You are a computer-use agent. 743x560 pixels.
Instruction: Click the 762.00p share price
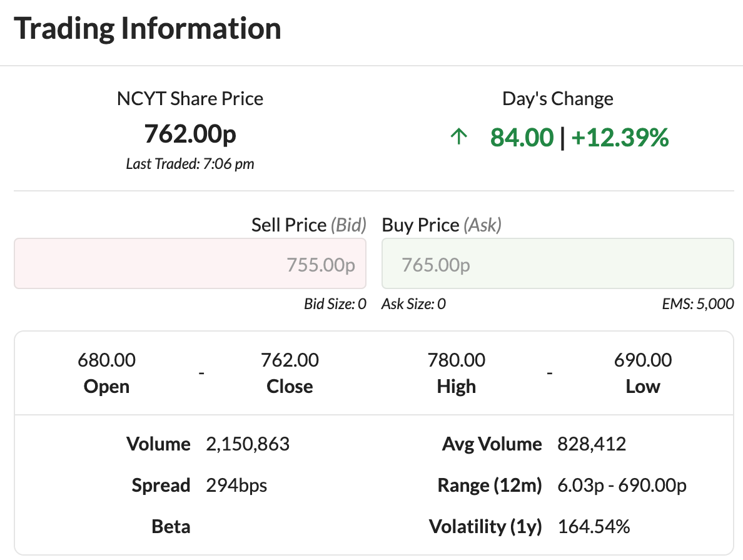coord(190,134)
